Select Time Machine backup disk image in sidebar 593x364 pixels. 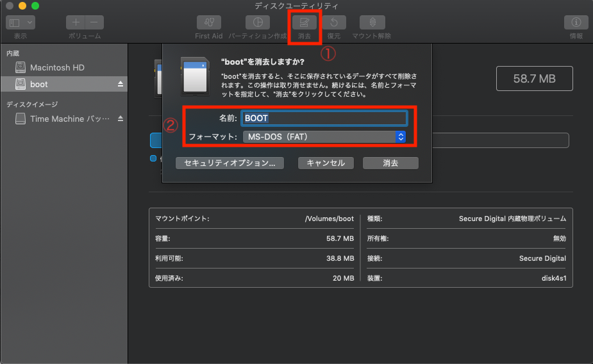coord(64,119)
